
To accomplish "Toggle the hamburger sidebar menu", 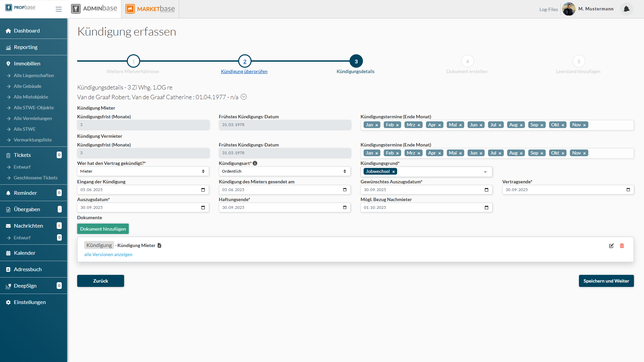I will (x=59, y=9).
